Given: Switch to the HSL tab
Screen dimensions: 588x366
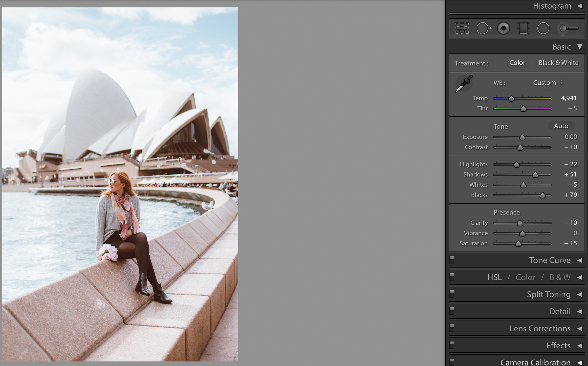Looking at the screenshot, I should point(494,277).
